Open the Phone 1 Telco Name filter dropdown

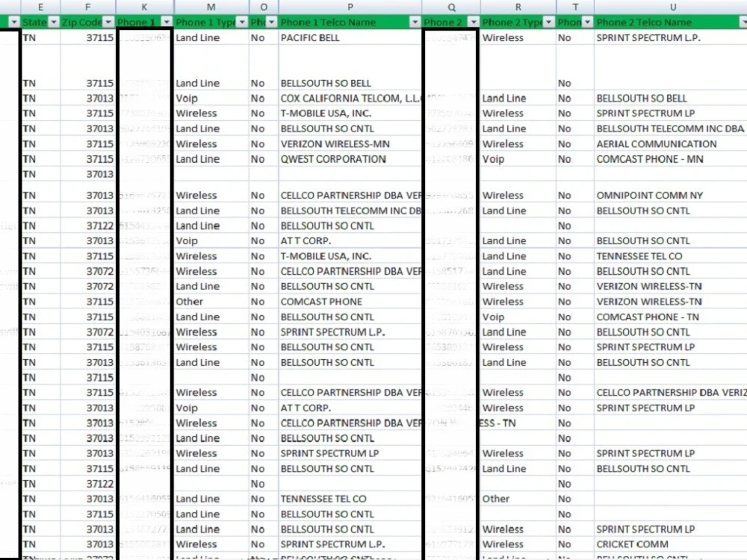(415, 22)
